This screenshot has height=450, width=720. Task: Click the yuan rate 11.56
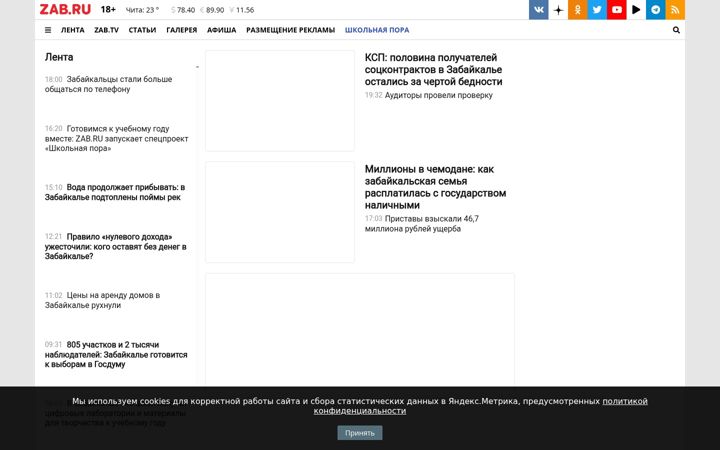242,10
